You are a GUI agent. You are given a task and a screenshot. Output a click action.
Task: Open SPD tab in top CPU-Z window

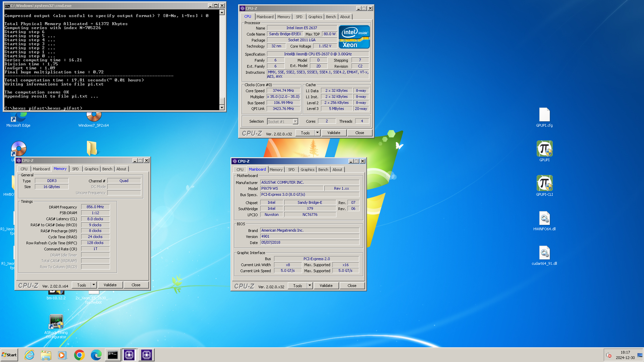(x=299, y=17)
